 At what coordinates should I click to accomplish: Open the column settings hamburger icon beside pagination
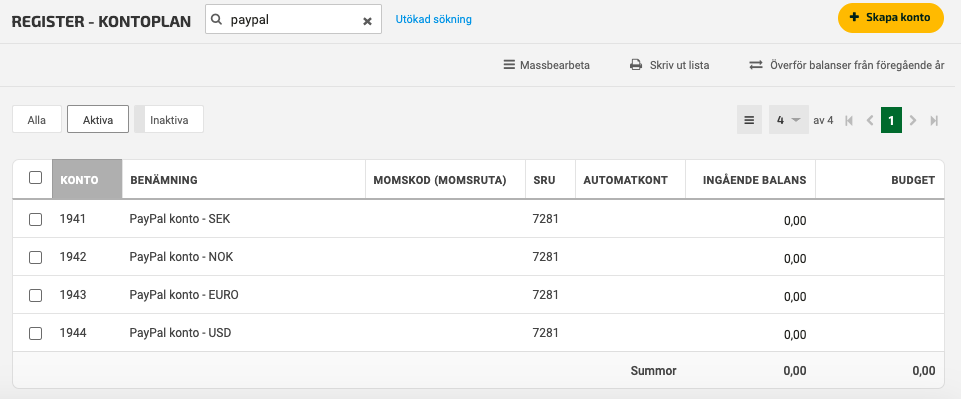749,120
